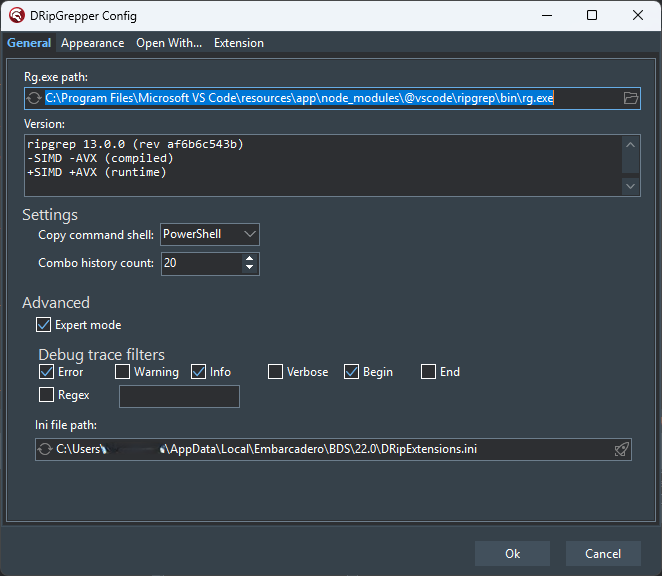Toggle the Expert mode checkbox
Image resolution: width=662 pixels, height=576 pixels.
coord(43,325)
